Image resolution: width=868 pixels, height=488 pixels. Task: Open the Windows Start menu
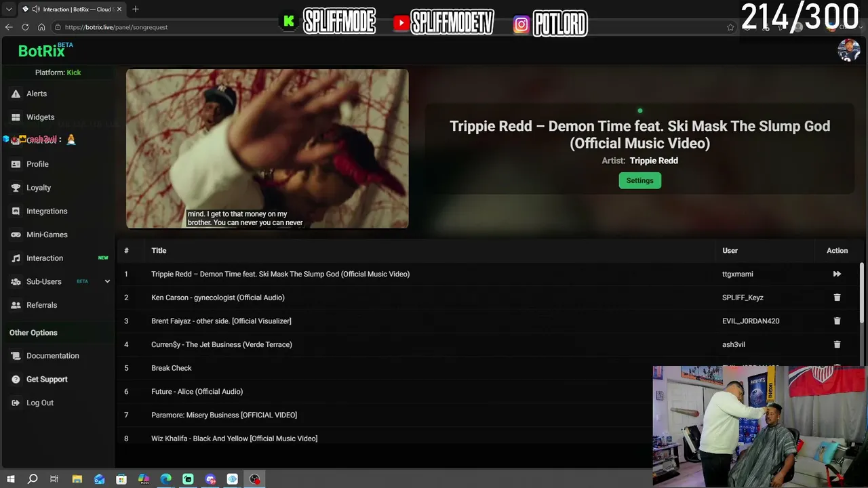10,479
